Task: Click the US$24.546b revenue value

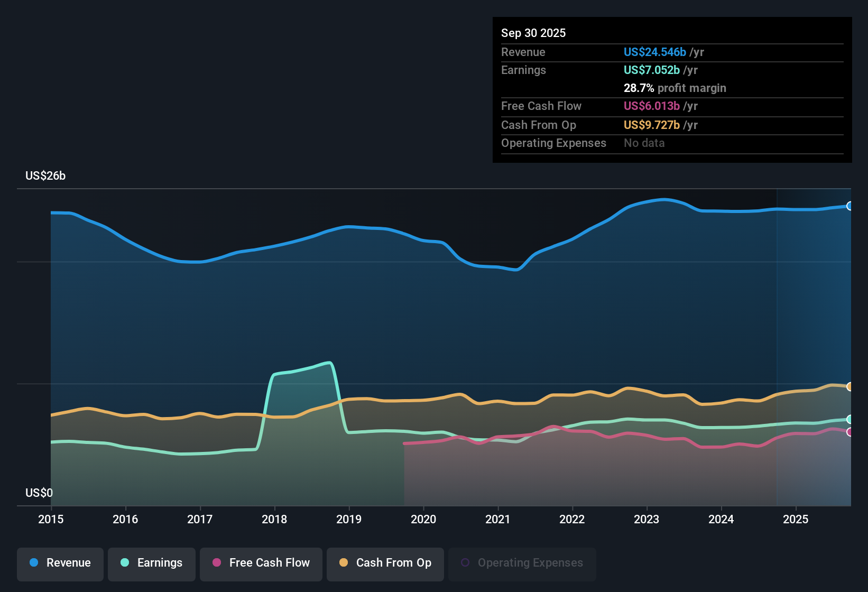Action: 654,52
